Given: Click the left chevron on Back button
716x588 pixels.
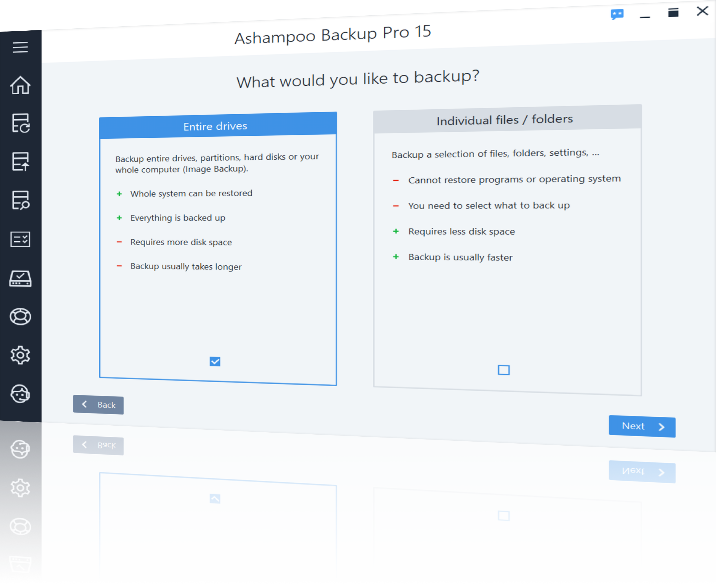Looking at the screenshot, I should [84, 404].
